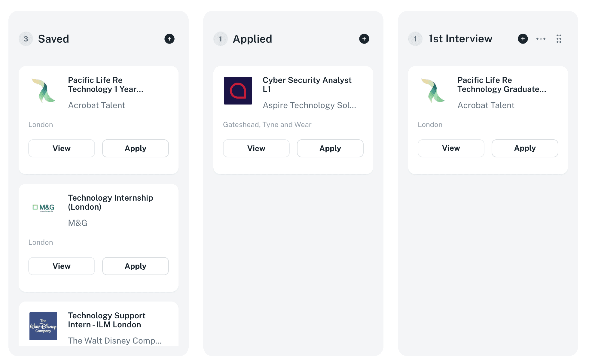Click the M&G Investments logo
Viewport: 589px width, 364px height.
(x=43, y=208)
